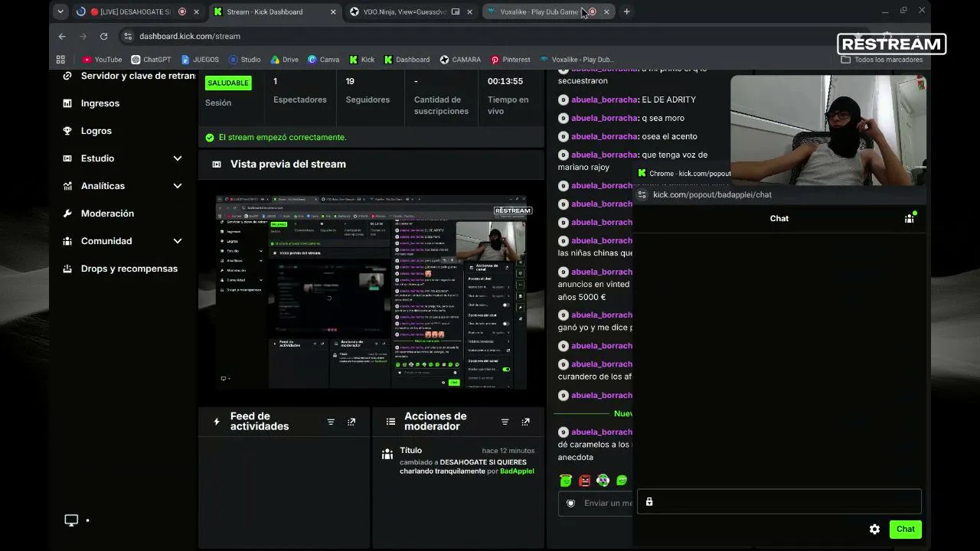Pop out the Acciones de moderador panel
This screenshot has width=980, height=551.
click(525, 422)
